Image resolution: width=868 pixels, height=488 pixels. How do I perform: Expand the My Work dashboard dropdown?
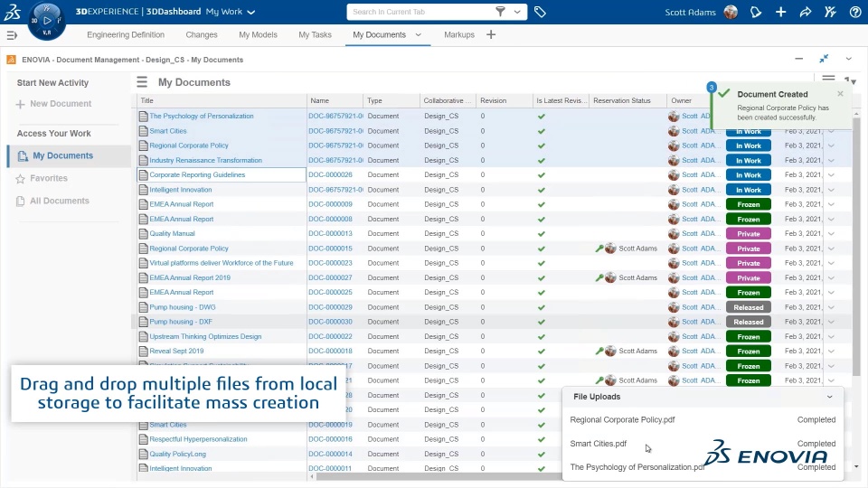click(251, 12)
